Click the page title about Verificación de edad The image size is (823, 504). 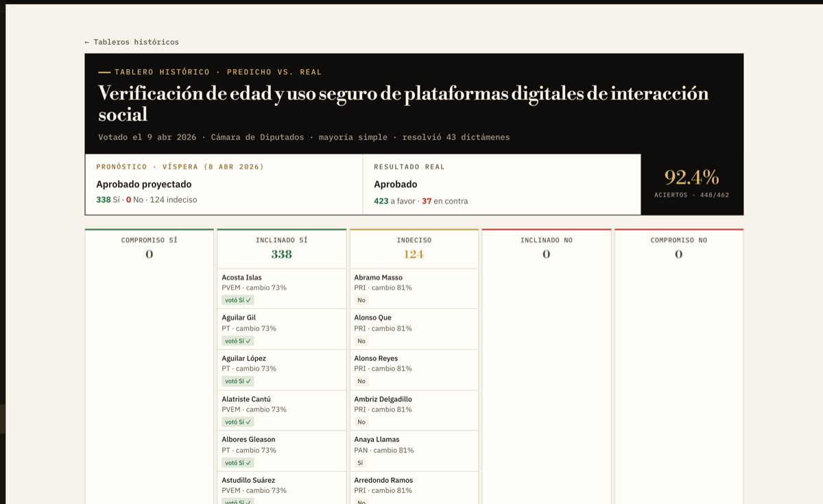click(x=403, y=104)
